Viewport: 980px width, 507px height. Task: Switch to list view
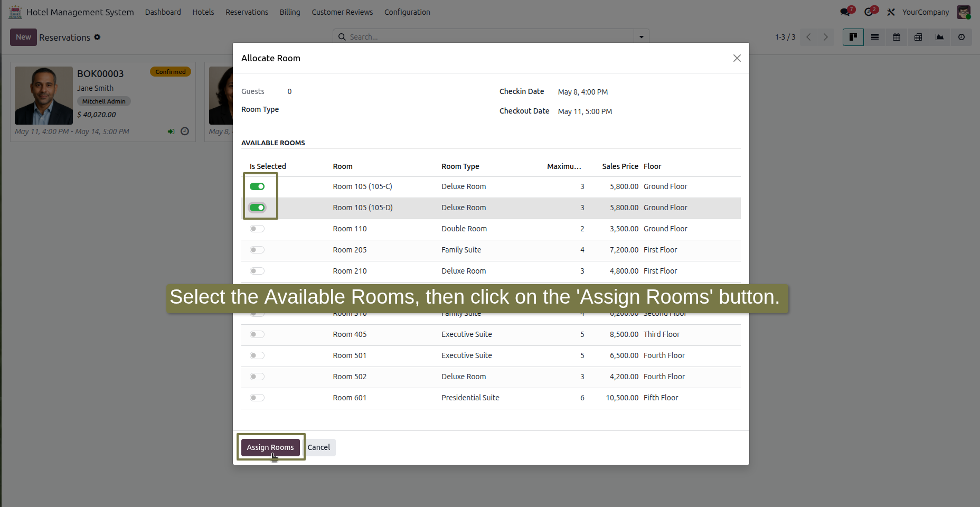tap(875, 37)
